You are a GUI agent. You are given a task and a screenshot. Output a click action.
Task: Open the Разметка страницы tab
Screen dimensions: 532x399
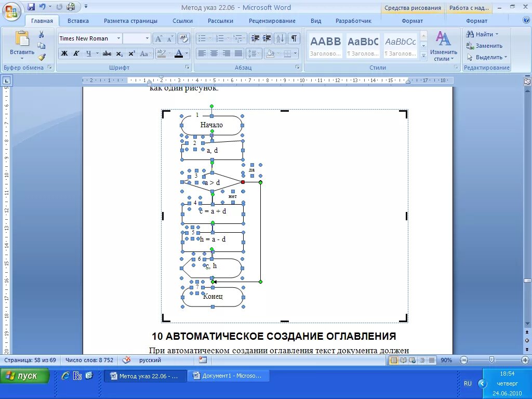(130, 21)
